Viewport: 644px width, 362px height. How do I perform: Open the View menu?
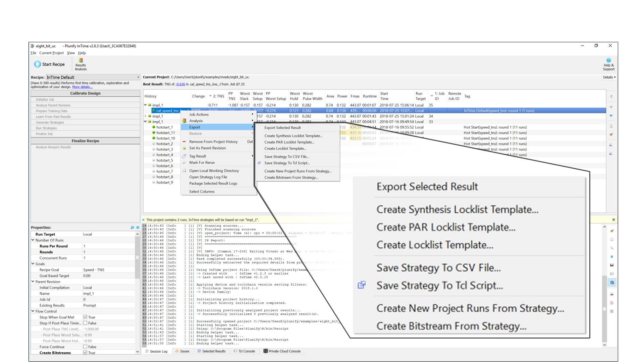pos(71,53)
